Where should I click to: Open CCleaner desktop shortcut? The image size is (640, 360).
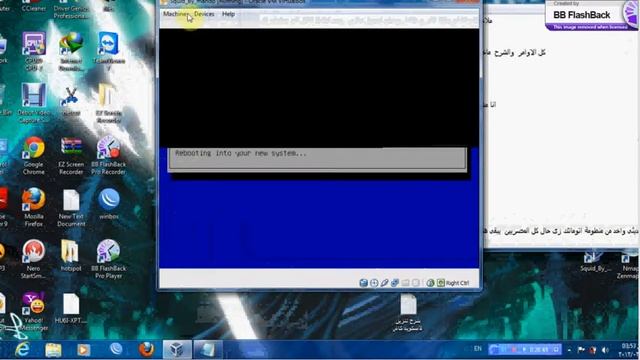[34, 6]
